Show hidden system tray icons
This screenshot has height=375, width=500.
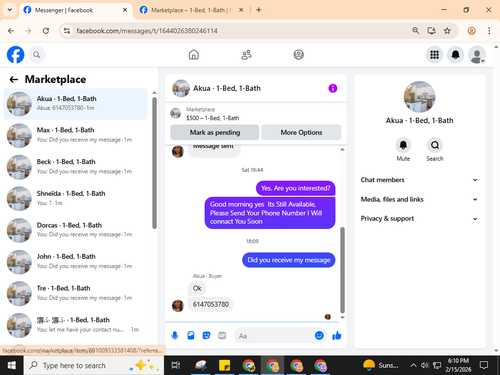[413, 365]
